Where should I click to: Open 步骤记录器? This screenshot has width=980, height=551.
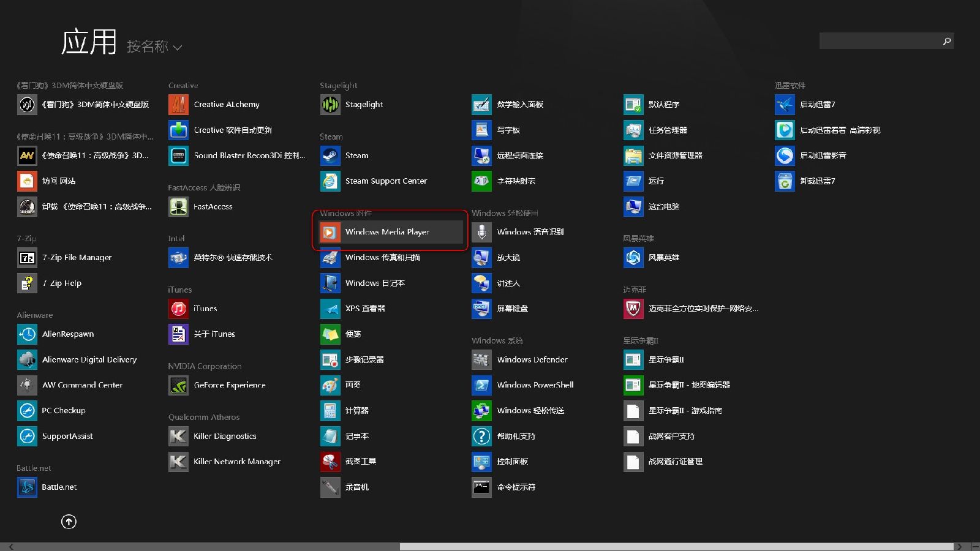click(x=352, y=360)
